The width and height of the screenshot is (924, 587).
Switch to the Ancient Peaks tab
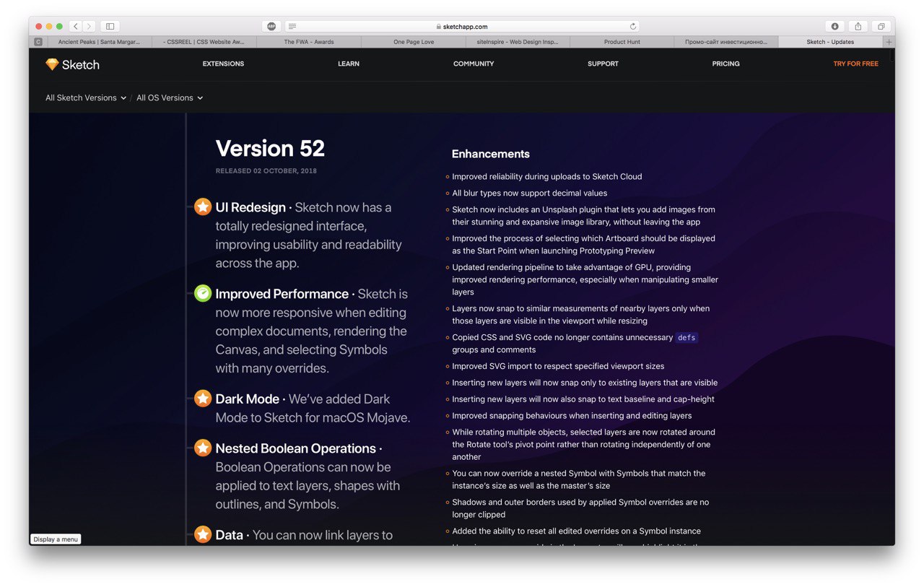click(99, 42)
